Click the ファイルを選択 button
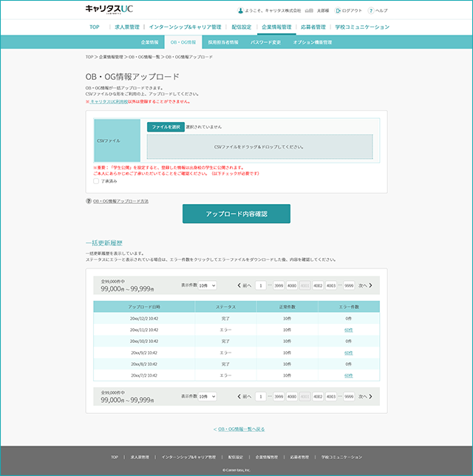Viewport: 473px width, 476px height. click(166, 127)
